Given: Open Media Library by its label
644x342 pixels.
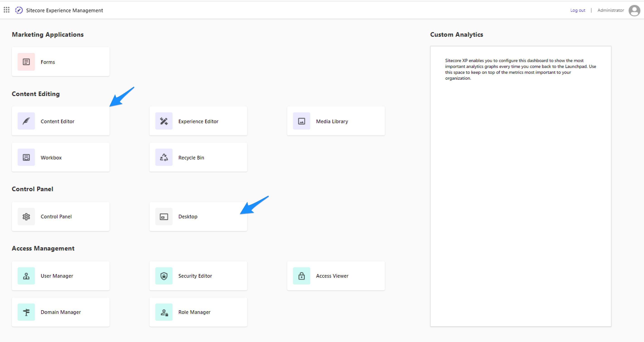Looking at the screenshot, I should (x=332, y=121).
